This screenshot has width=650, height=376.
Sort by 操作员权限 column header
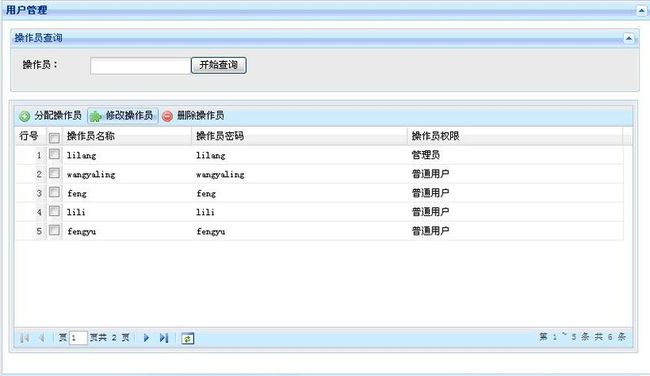[x=515, y=136]
